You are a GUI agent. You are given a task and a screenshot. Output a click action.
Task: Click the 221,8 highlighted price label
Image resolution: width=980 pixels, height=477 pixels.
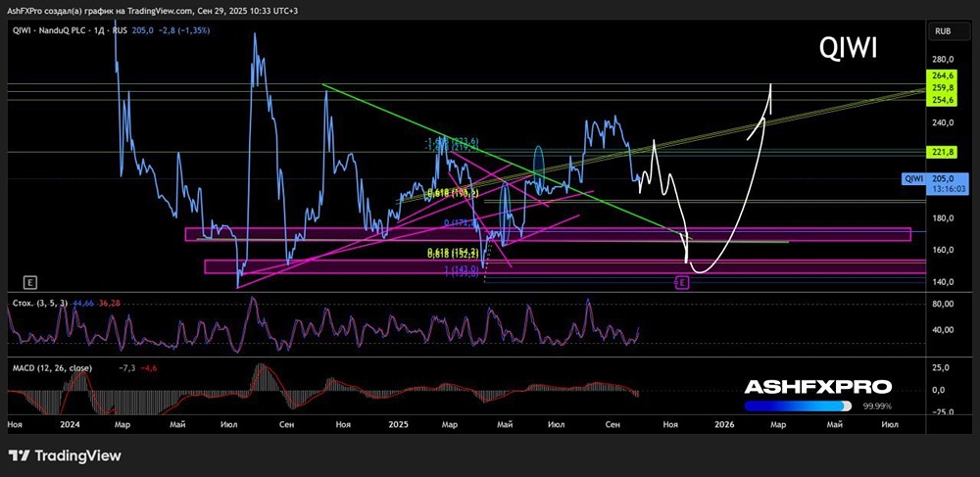943,153
